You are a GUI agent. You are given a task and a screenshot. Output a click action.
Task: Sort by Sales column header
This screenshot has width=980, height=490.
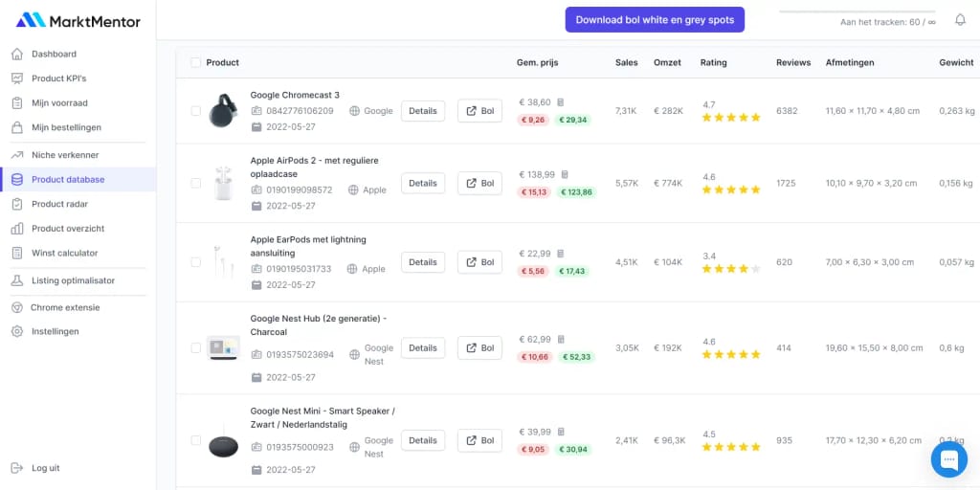626,62
